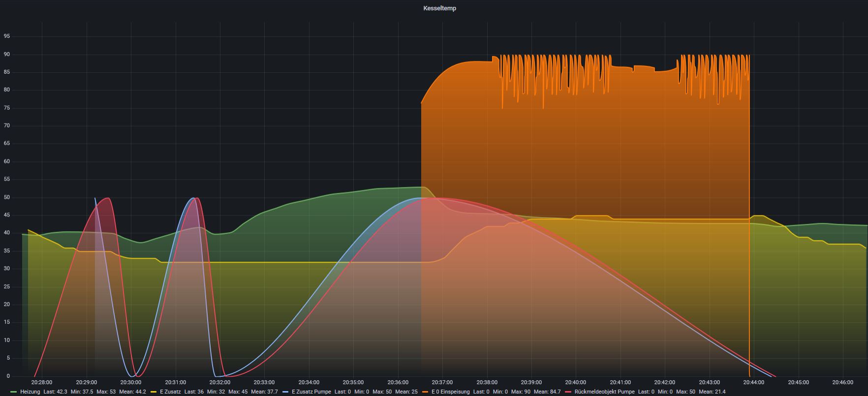The height and width of the screenshot is (396, 868).
Task: Click the red Rückmeldeobjekt Pumpe color swatch
Action: (568, 392)
